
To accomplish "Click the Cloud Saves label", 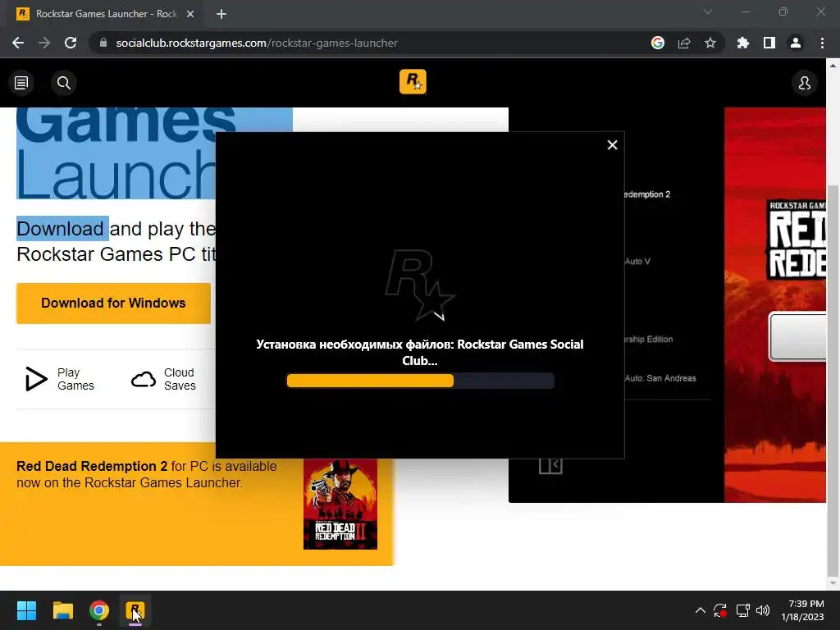I will 180,379.
